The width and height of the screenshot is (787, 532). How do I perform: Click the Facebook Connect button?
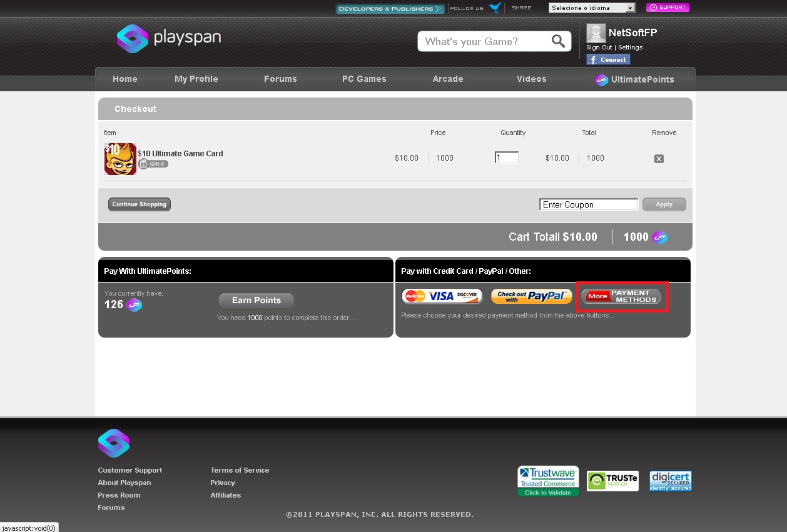[608, 59]
